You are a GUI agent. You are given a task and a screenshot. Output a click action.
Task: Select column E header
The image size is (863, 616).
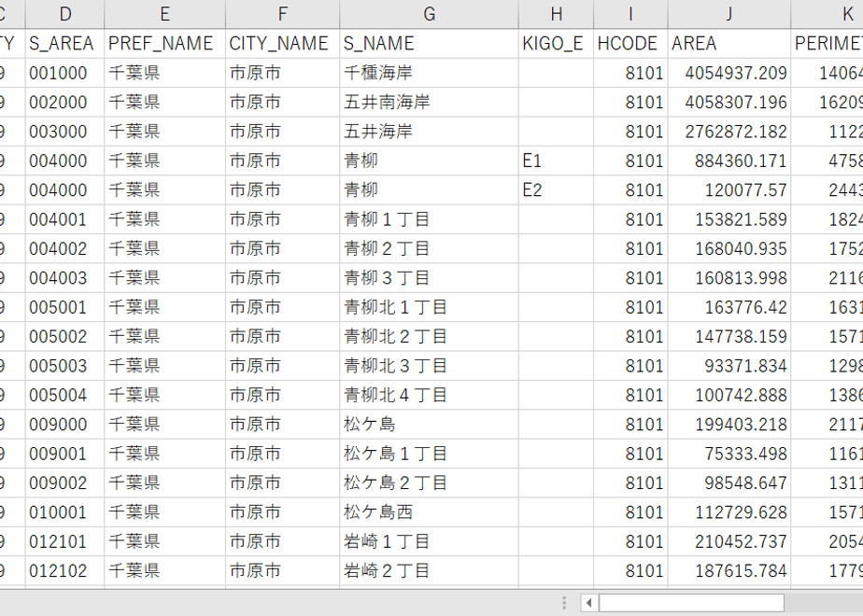click(x=164, y=14)
